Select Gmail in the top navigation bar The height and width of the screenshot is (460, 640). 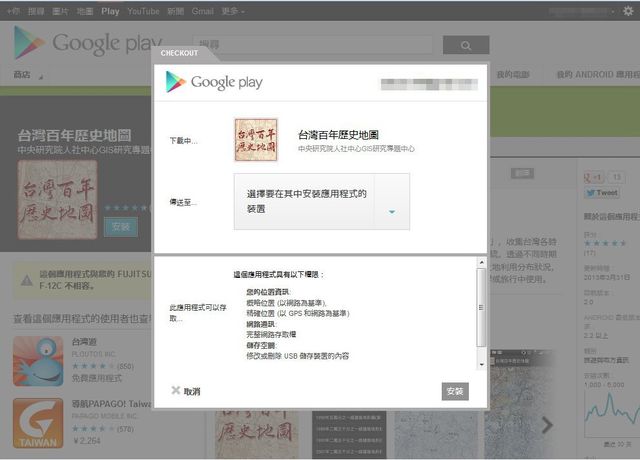tap(202, 11)
